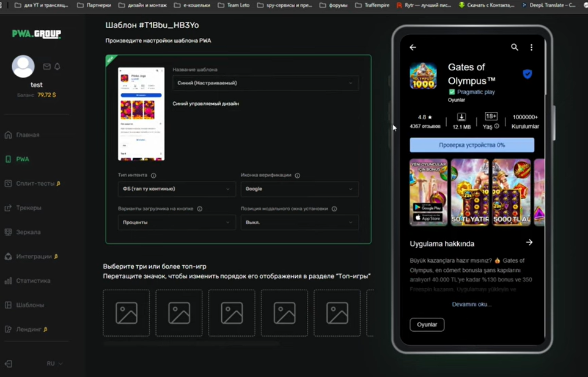Screen dimensions: 588x377
Task: Open Трекеры sidebar item
Action: [x=23, y=208]
